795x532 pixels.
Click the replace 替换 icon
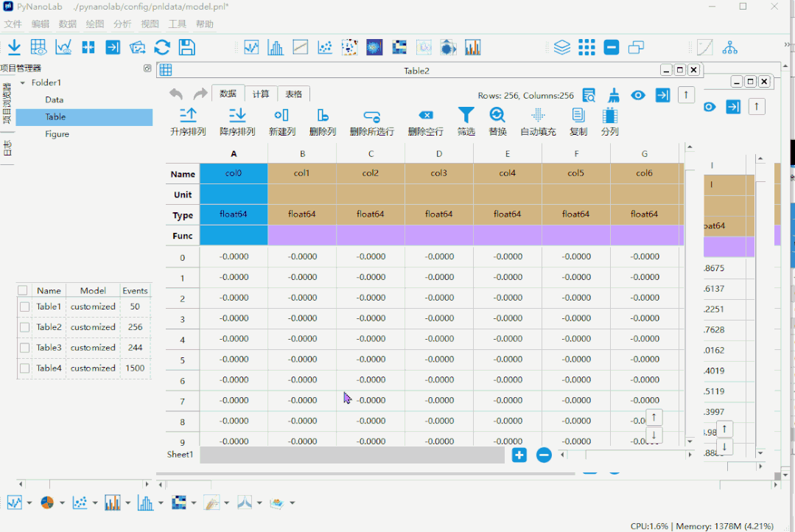497,115
